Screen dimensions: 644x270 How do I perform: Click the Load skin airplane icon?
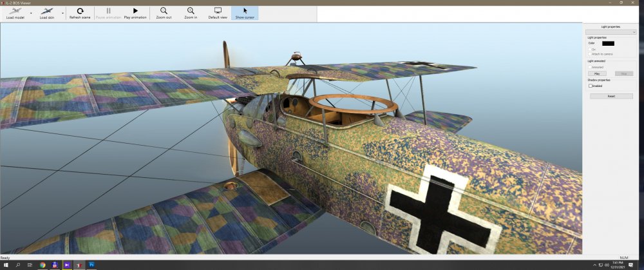coord(47,12)
